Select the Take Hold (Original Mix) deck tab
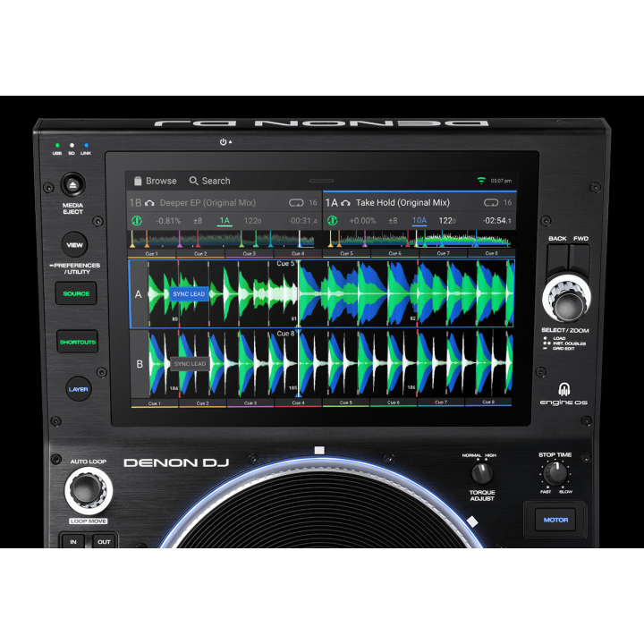 pyautogui.click(x=419, y=202)
